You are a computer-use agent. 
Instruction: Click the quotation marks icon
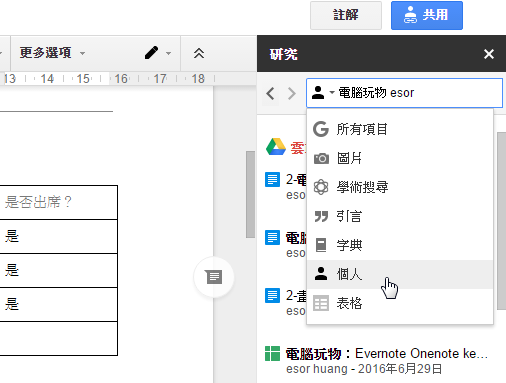[321, 216]
